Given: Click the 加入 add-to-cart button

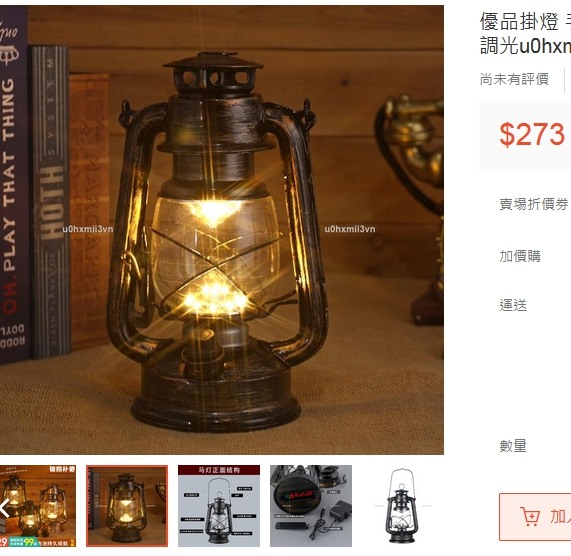Looking at the screenshot, I should click(535, 517).
